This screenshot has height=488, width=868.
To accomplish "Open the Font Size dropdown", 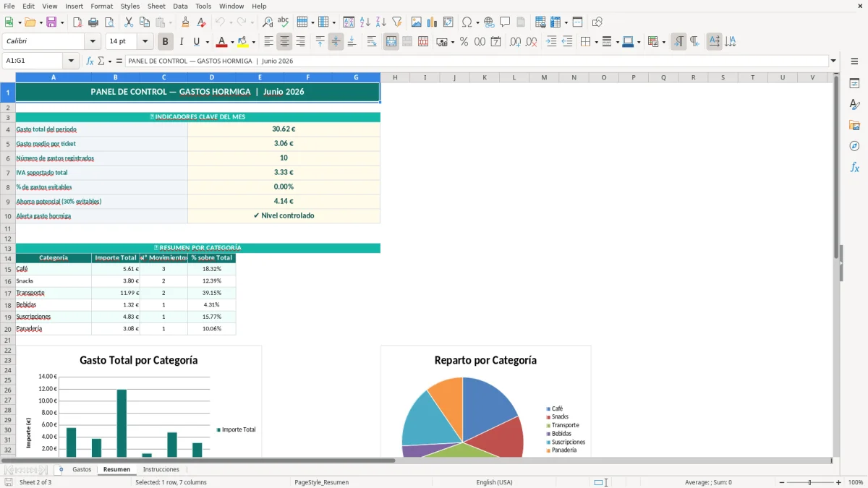I will 145,41.
